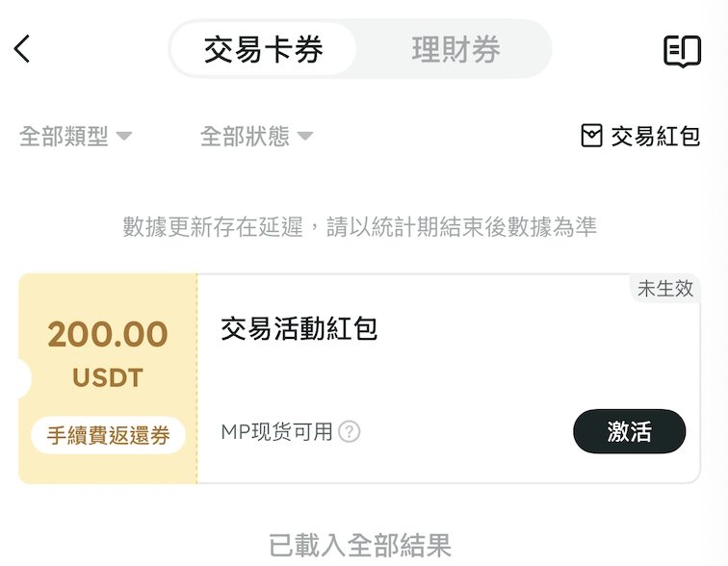Click the 全部類型 filter label

pyautogui.click(x=65, y=136)
